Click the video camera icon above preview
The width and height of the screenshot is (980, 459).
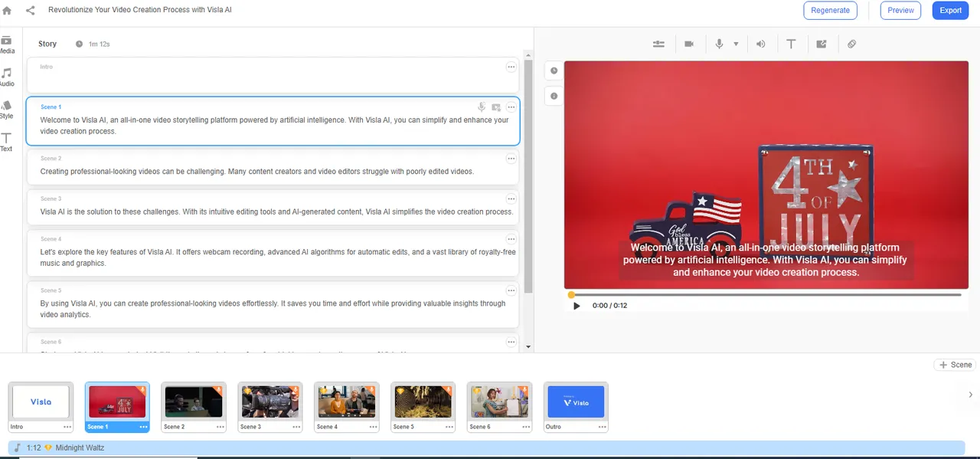click(x=689, y=44)
